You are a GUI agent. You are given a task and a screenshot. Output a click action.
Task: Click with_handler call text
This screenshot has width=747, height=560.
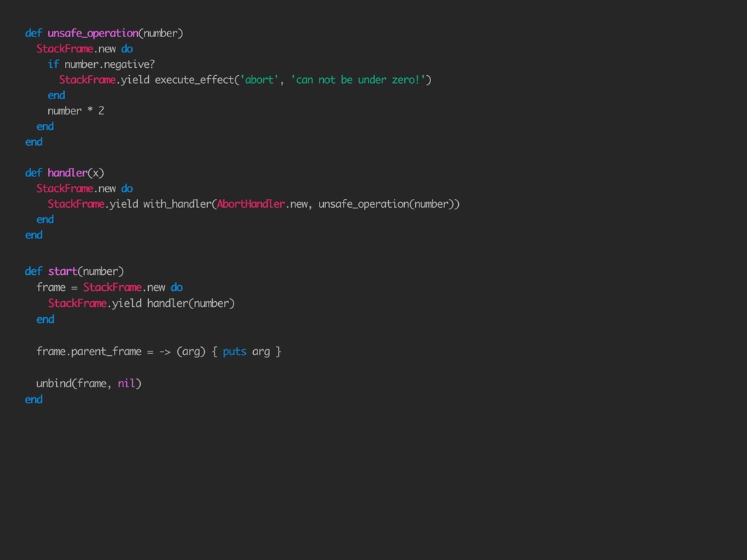click(177, 204)
